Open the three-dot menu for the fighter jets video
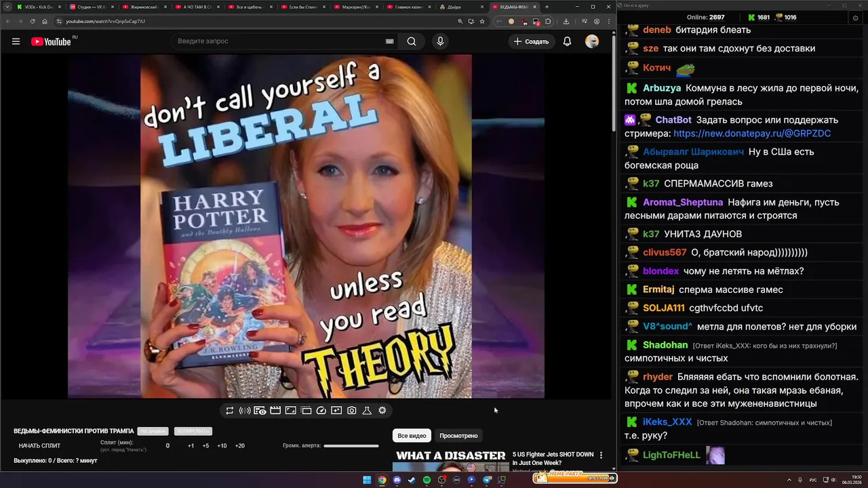Screen dimensions: 868x488 tap(601, 455)
